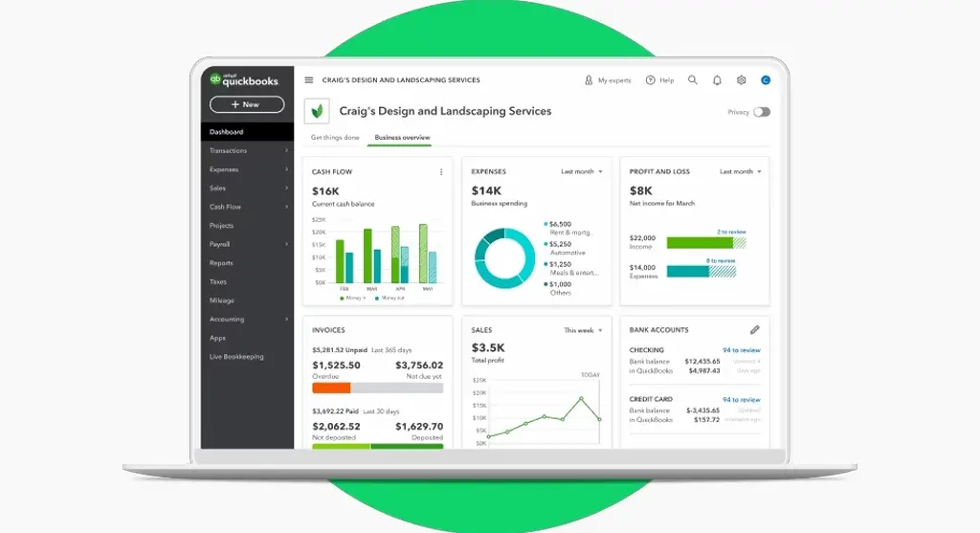Image resolution: width=980 pixels, height=533 pixels.
Task: Toggle the Privacy switch
Action: pos(761,112)
